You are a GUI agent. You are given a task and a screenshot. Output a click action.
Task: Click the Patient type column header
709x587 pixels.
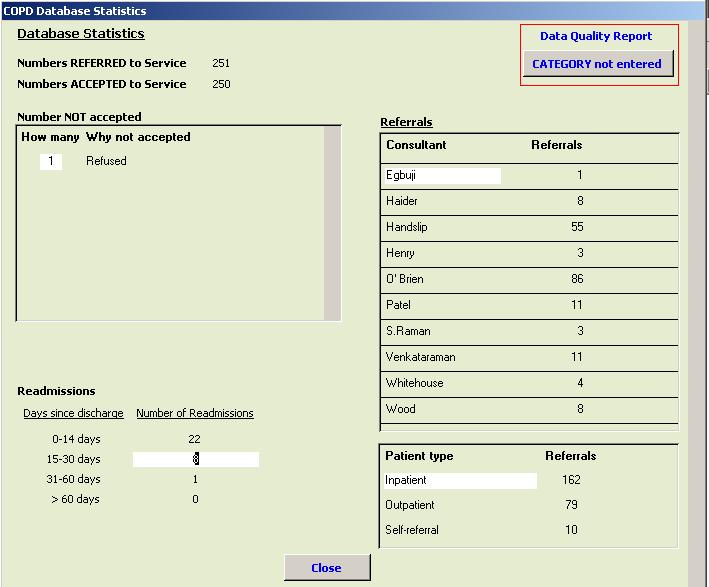click(419, 456)
